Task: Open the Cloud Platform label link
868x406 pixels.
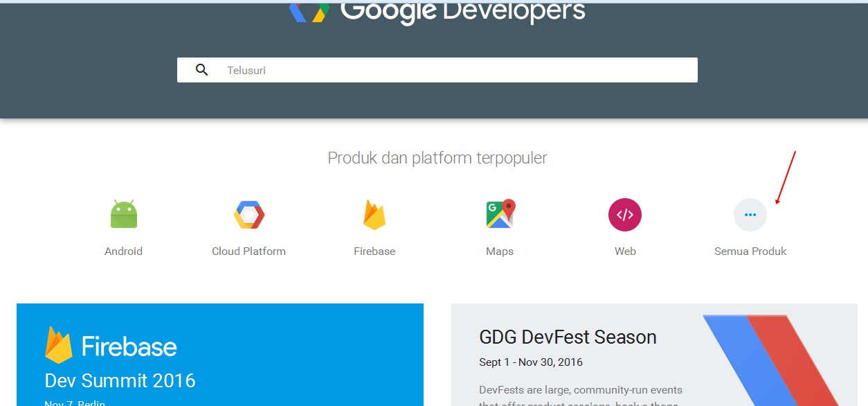Action: point(249,251)
